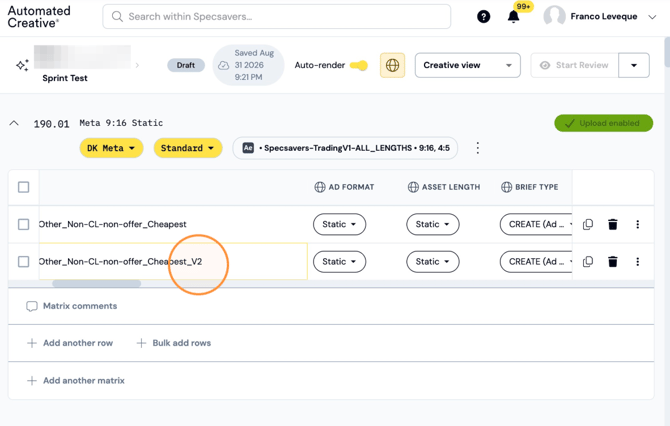Click the globe icon beside ASSET LENGTH header
Image resolution: width=670 pixels, height=426 pixels.
pos(413,187)
